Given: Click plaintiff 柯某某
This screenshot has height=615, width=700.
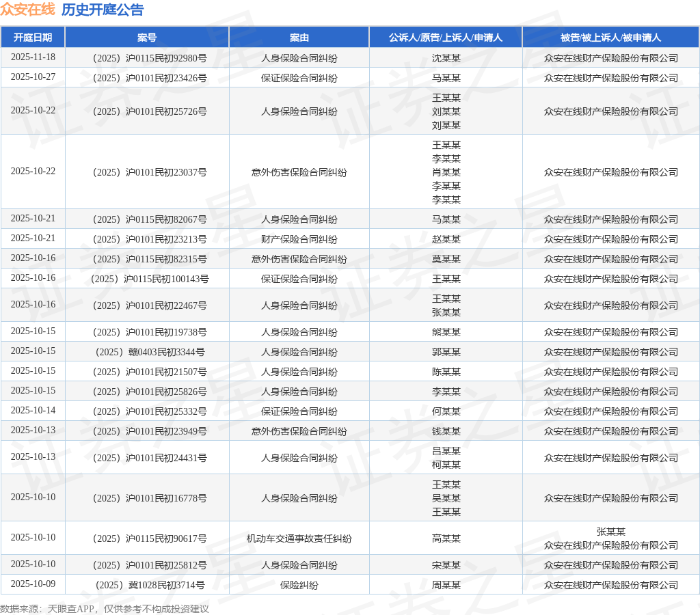Looking at the screenshot, I should click(x=446, y=465).
